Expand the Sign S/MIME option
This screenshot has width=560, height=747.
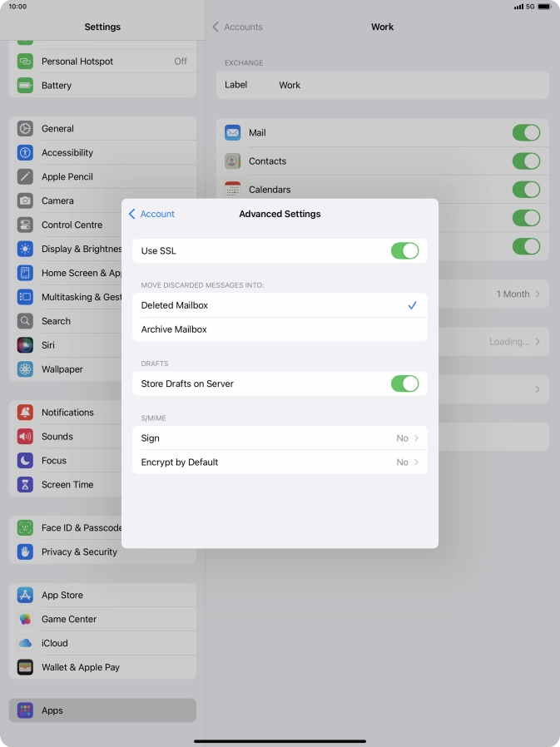point(280,438)
